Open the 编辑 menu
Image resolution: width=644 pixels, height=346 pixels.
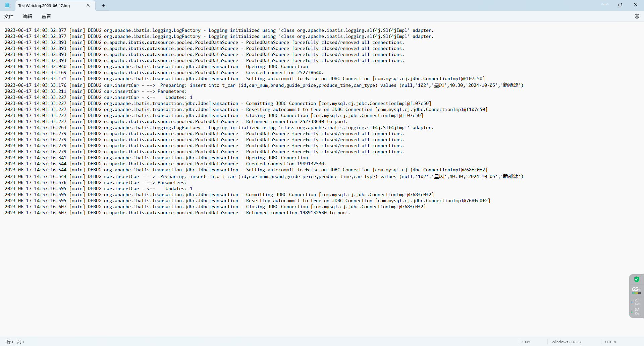(x=28, y=16)
